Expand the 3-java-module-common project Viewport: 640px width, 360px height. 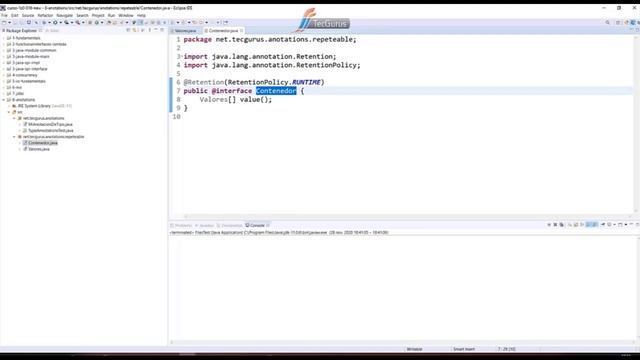click(4, 50)
